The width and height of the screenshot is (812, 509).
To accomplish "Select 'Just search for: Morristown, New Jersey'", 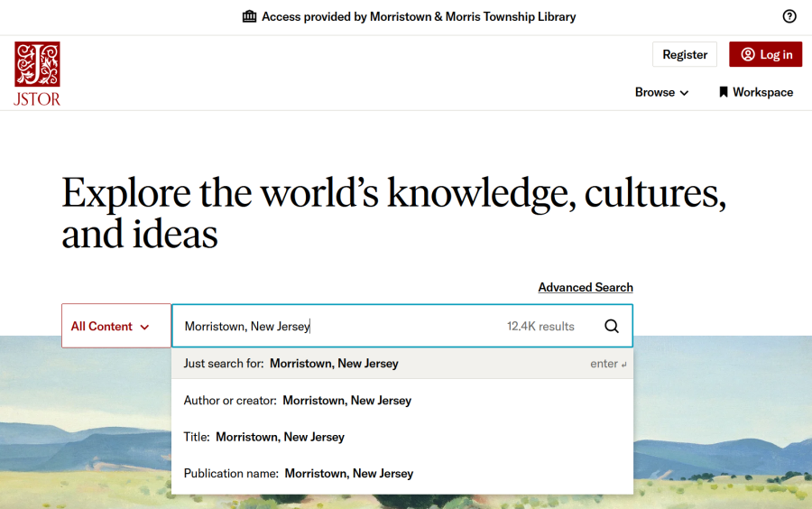I will click(291, 364).
